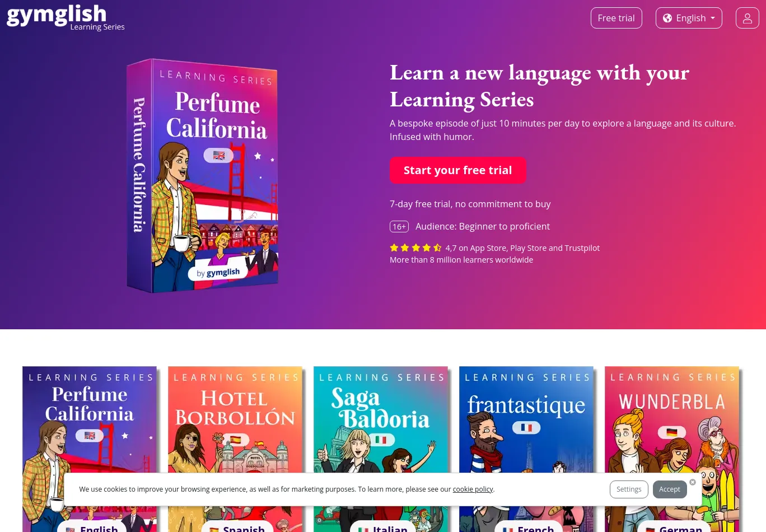Select the Saga Baldoria Italian course card
Screen dimensions: 766x532
coord(381,449)
